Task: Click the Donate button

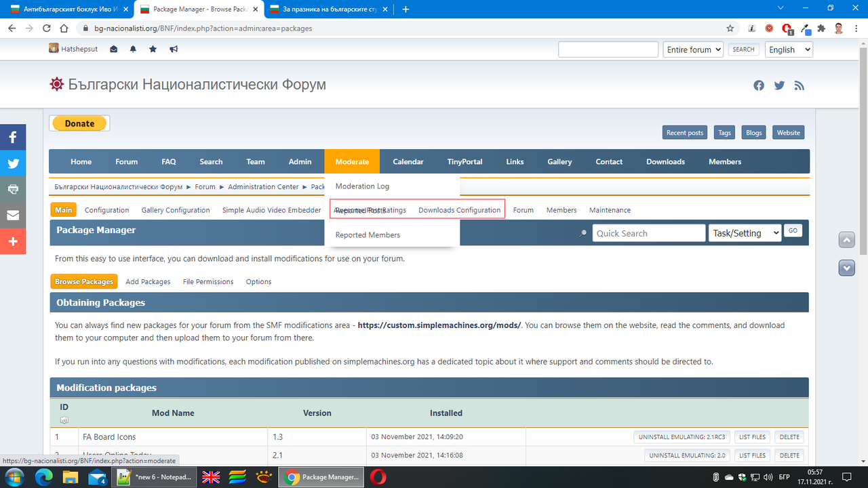Action: 79,123
